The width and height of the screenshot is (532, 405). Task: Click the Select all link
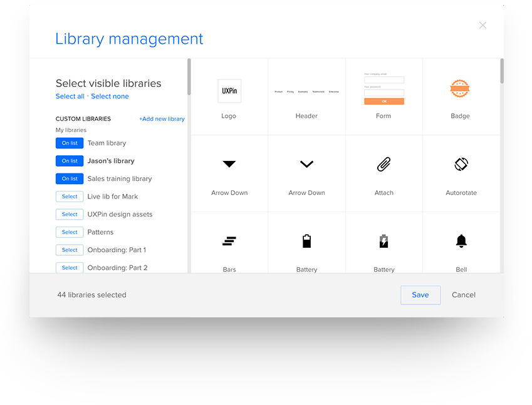click(70, 96)
